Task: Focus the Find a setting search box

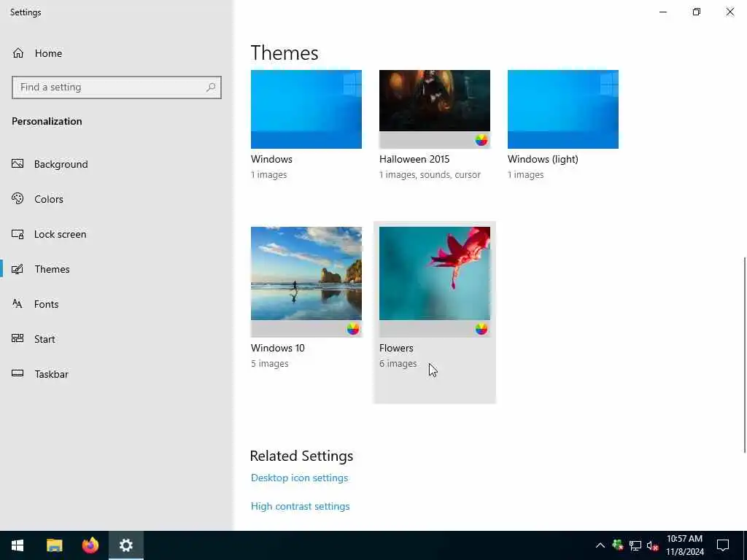Action: point(116,87)
